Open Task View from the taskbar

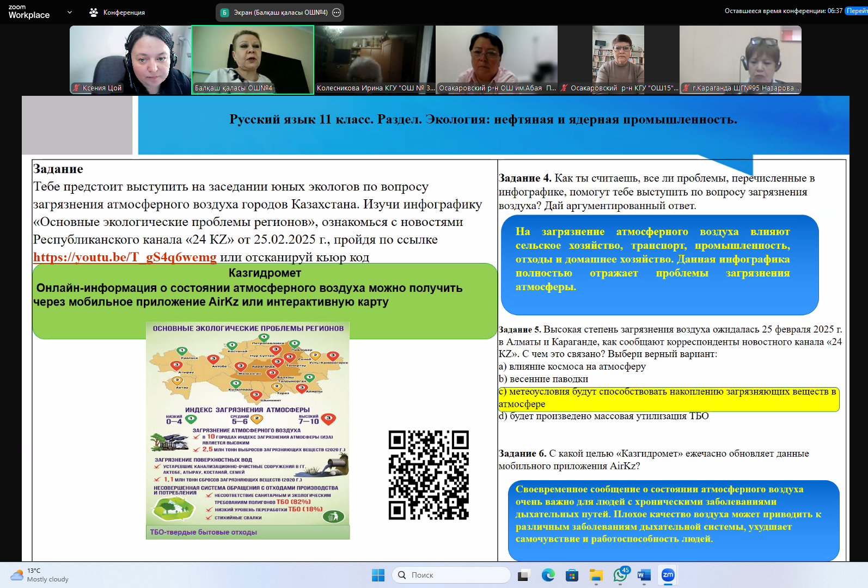(523, 575)
